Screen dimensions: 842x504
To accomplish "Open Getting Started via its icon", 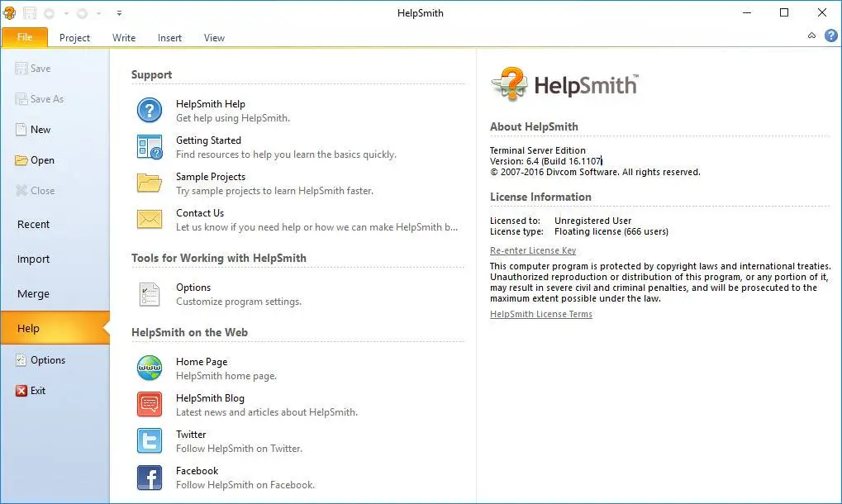I will pos(150,147).
